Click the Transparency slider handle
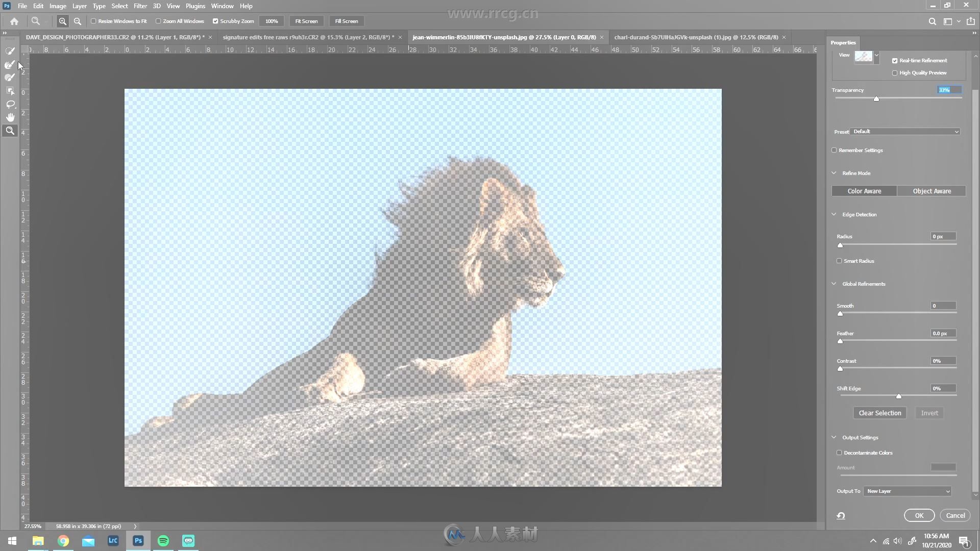Image resolution: width=980 pixels, height=551 pixels. coord(876,99)
